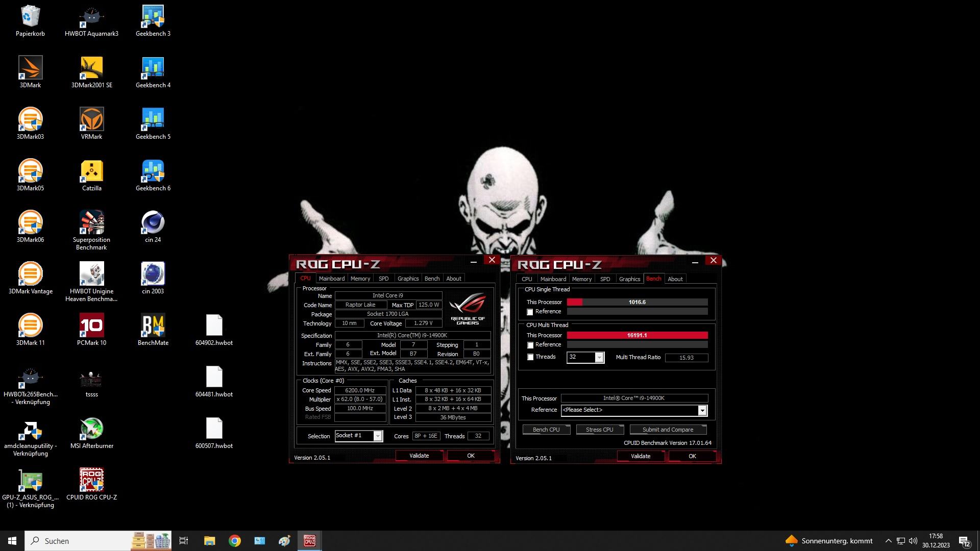Enable the Single Thread Reference checkbox
The width and height of the screenshot is (980, 551).
(x=530, y=312)
